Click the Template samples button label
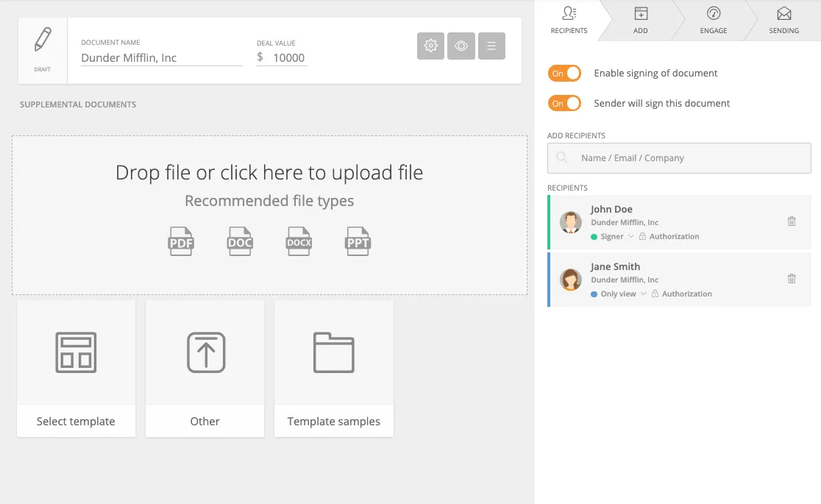Screen dimensions: 821x504 click(333, 421)
